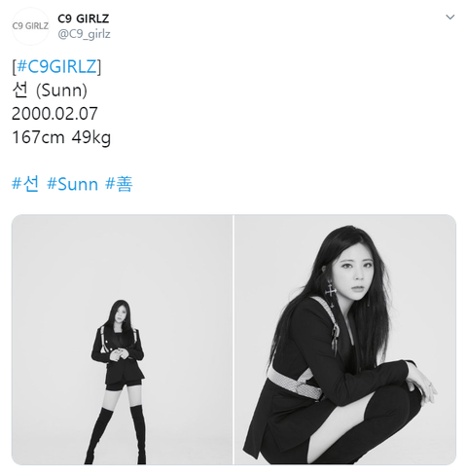Open the tweet options chevron menu
This screenshot has height=476, width=467.
coord(449,17)
